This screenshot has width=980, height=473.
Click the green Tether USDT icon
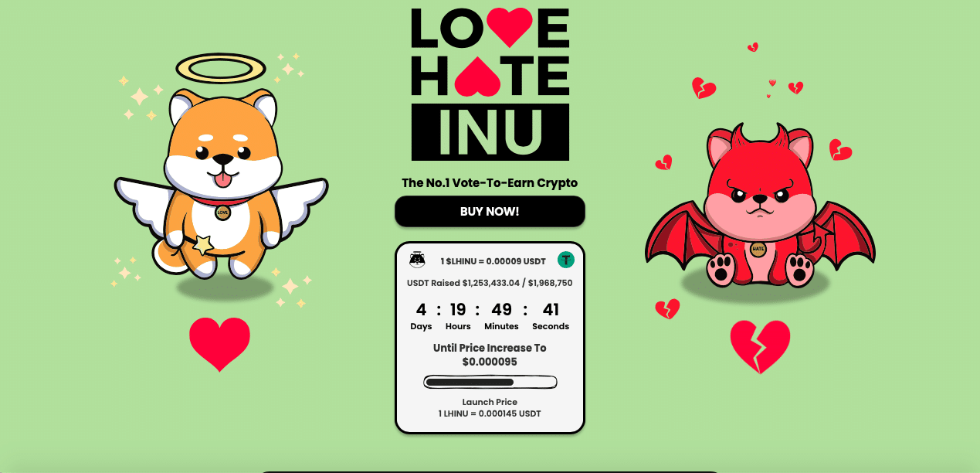[x=566, y=260]
